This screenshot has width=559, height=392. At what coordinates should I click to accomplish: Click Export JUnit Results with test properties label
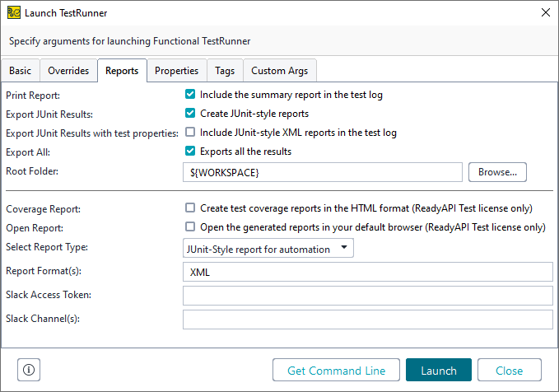click(x=92, y=133)
